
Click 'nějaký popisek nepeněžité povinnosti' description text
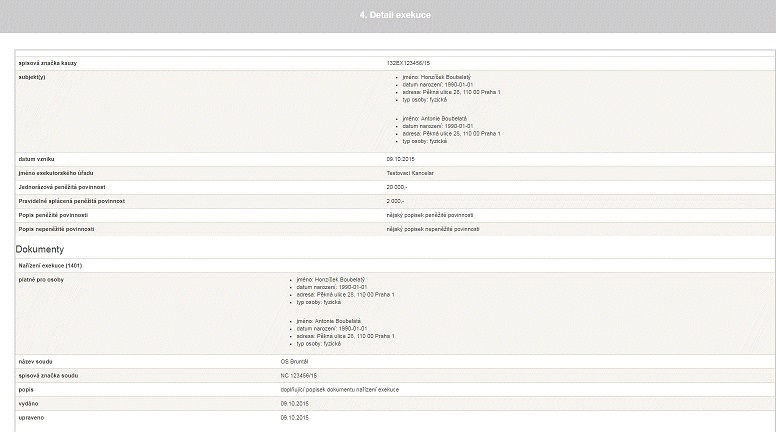point(433,229)
